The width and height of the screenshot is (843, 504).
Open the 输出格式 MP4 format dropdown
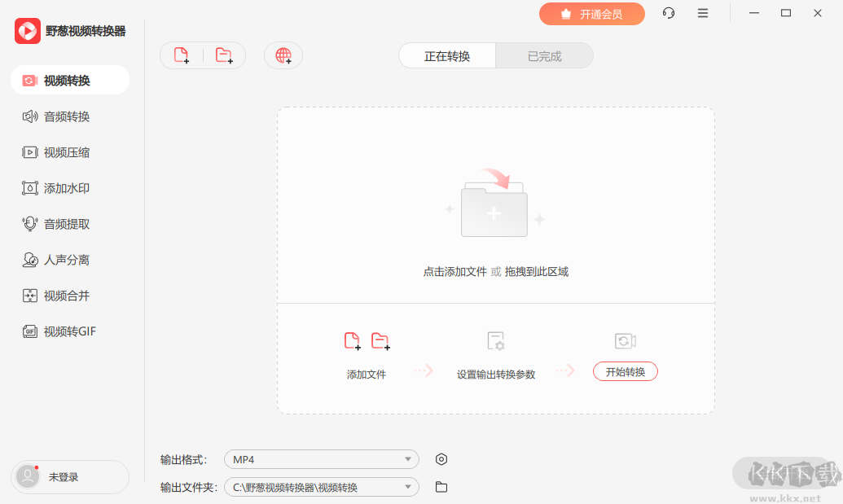[321, 459]
